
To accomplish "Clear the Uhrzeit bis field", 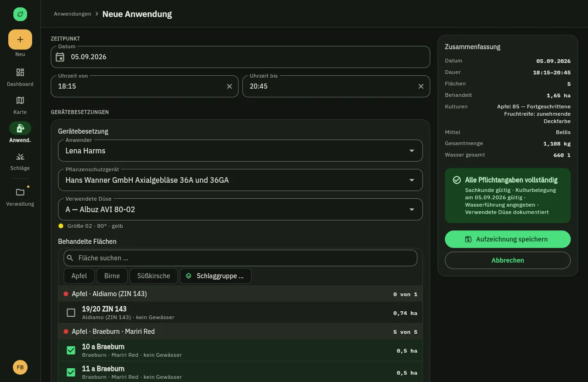I will coord(421,86).
